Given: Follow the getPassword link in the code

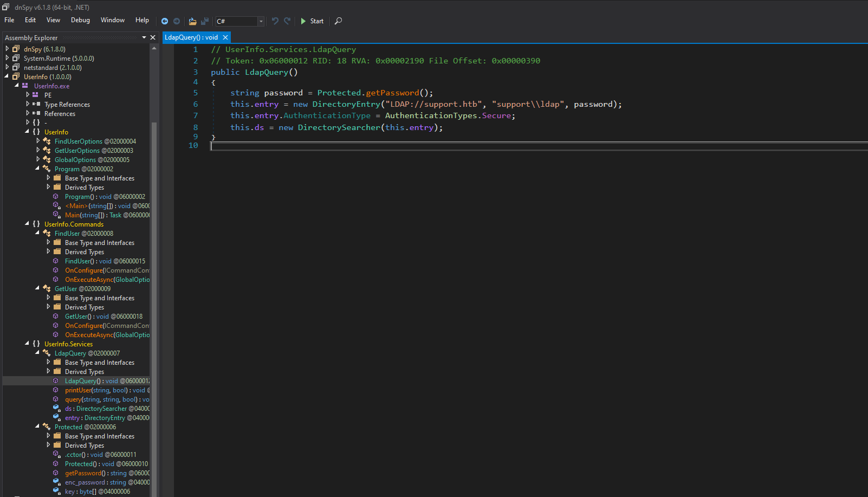Looking at the screenshot, I should coord(392,93).
